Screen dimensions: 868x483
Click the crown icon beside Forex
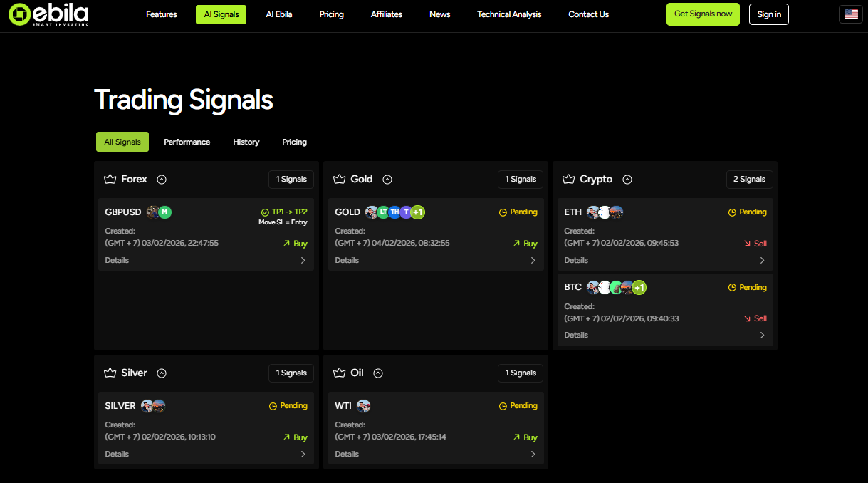pos(110,180)
